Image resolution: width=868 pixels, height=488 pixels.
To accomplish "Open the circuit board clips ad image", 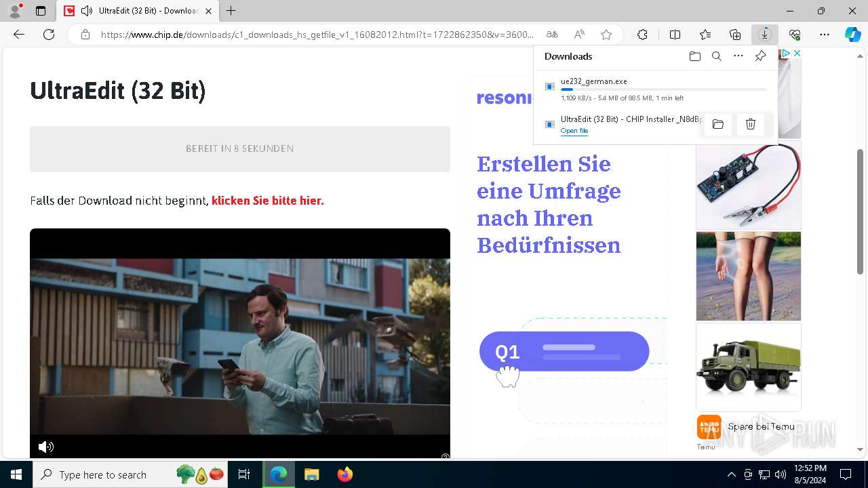I will [749, 185].
